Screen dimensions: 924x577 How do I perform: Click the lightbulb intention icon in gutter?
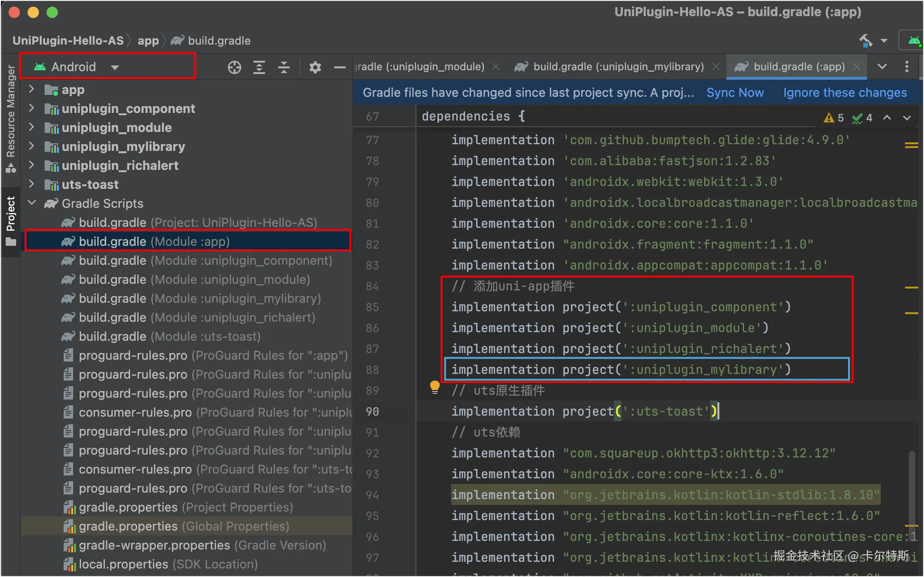pyautogui.click(x=434, y=387)
